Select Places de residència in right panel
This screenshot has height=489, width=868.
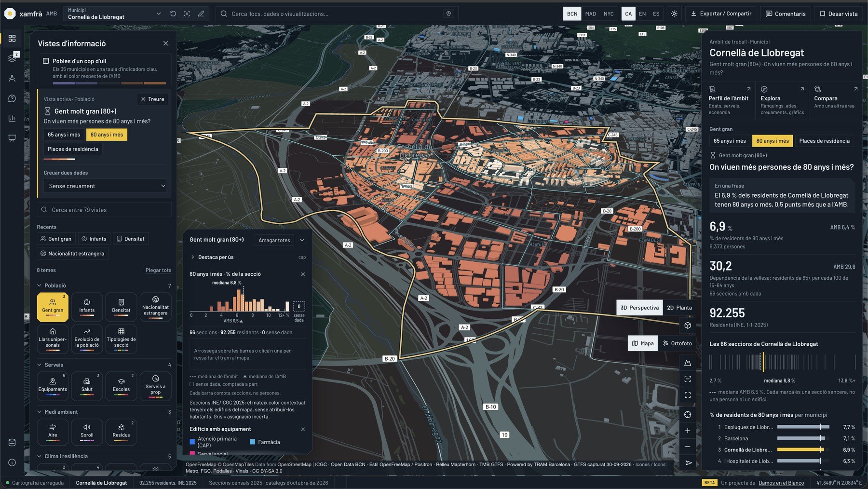(824, 141)
